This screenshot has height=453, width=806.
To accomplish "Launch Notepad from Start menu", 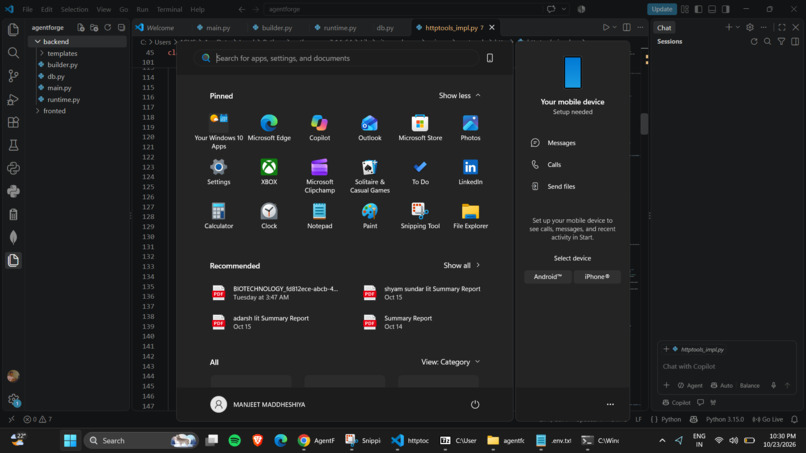I will (319, 216).
